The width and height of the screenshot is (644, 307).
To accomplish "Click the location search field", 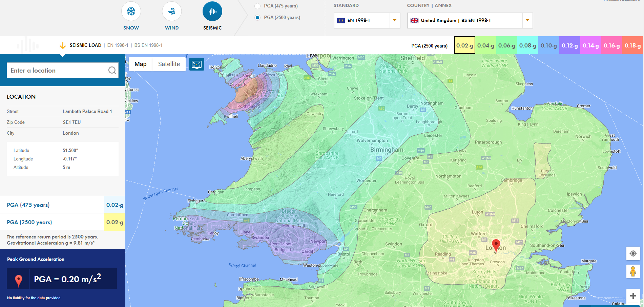I will (x=63, y=70).
